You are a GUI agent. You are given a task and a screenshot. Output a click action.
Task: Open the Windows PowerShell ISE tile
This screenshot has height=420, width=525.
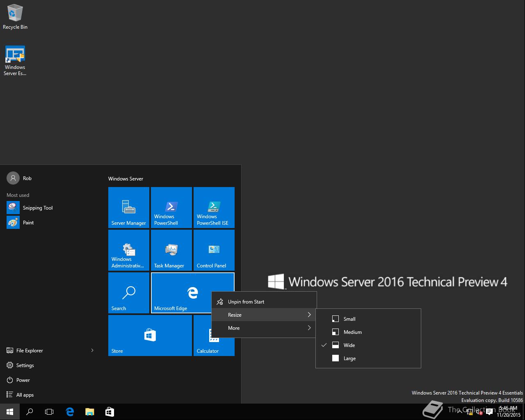coord(214,208)
